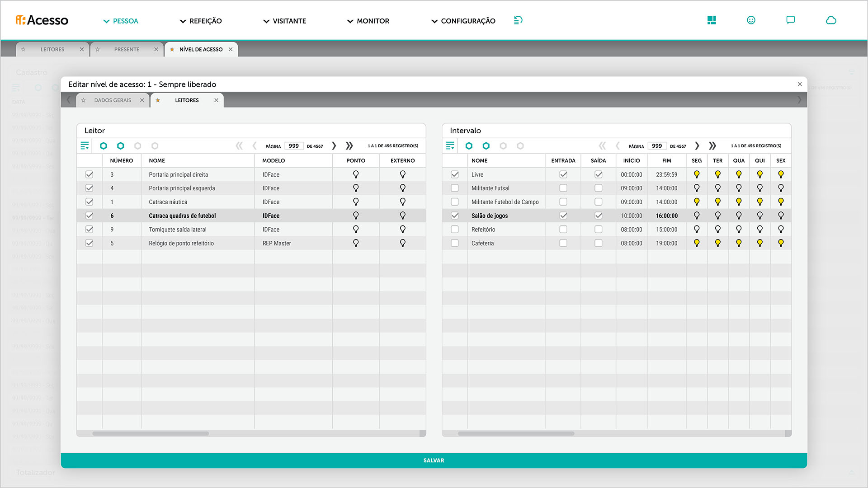
Task: Sort intervals by Fim column header
Action: click(x=667, y=161)
